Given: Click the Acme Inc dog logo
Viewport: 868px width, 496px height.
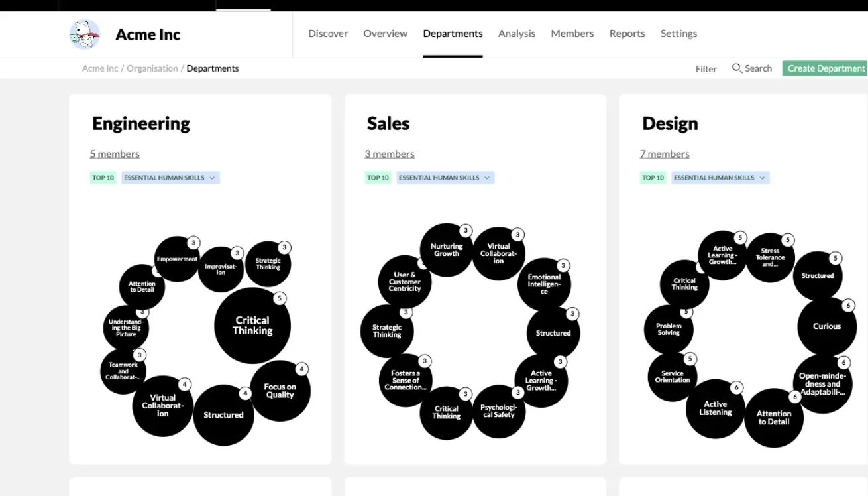Looking at the screenshot, I should 85,34.
